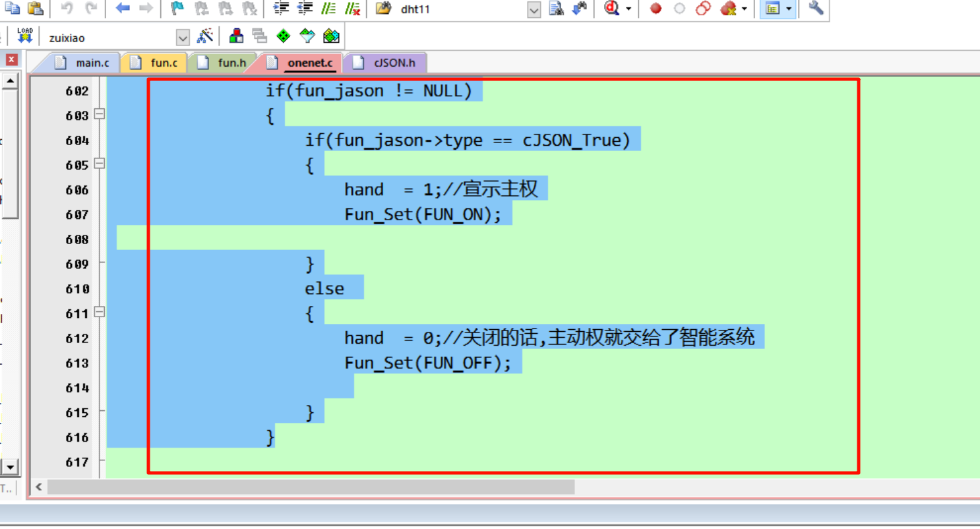Kill all breakpoints icon
Screen dimensions: 980x529
coord(728,9)
